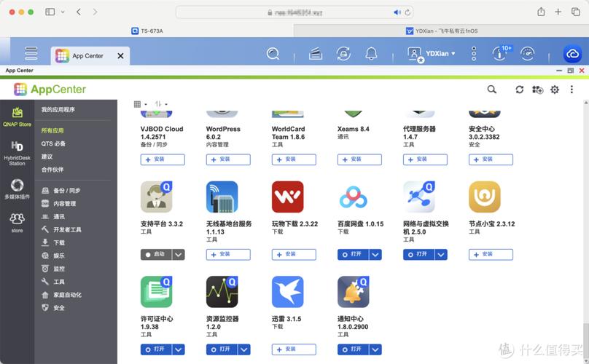
Task: Select the 备份 / 同步 category
Action: pos(67,191)
